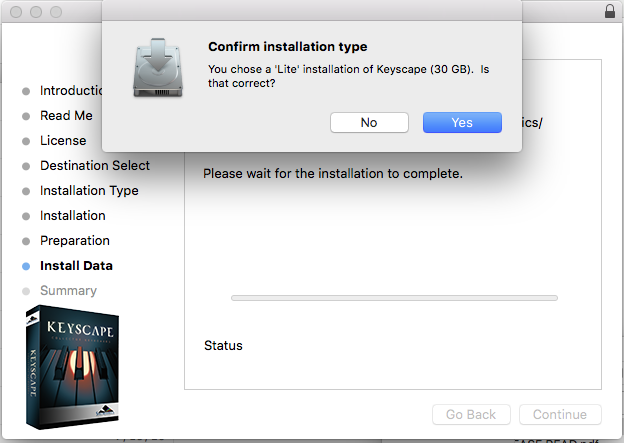The height and width of the screenshot is (443, 624).
Task: Confirm Lite installation with Yes button
Action: 462,122
